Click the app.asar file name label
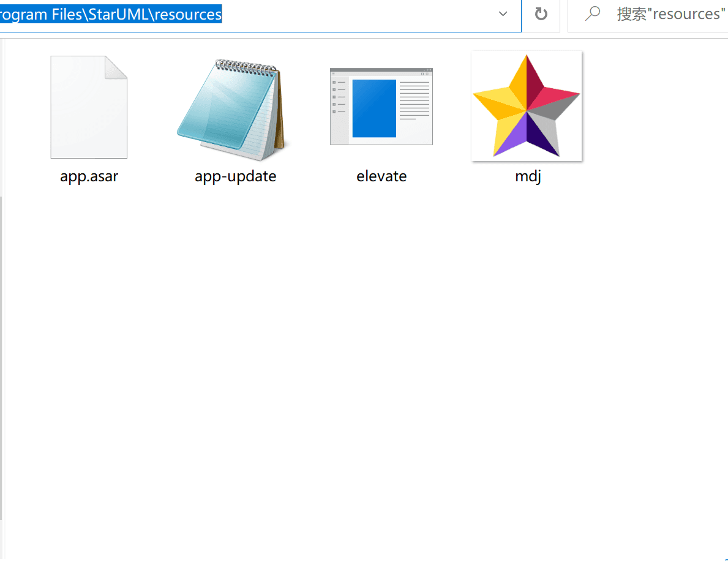 coord(89,176)
